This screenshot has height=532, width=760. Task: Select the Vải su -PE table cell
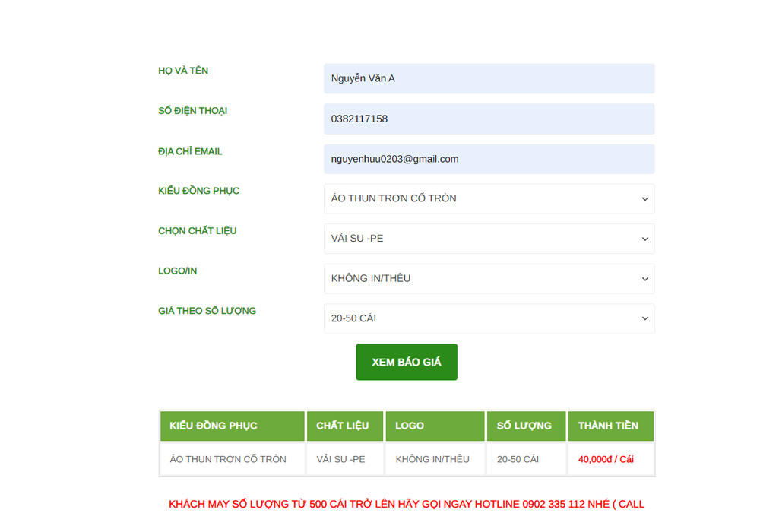click(x=341, y=459)
